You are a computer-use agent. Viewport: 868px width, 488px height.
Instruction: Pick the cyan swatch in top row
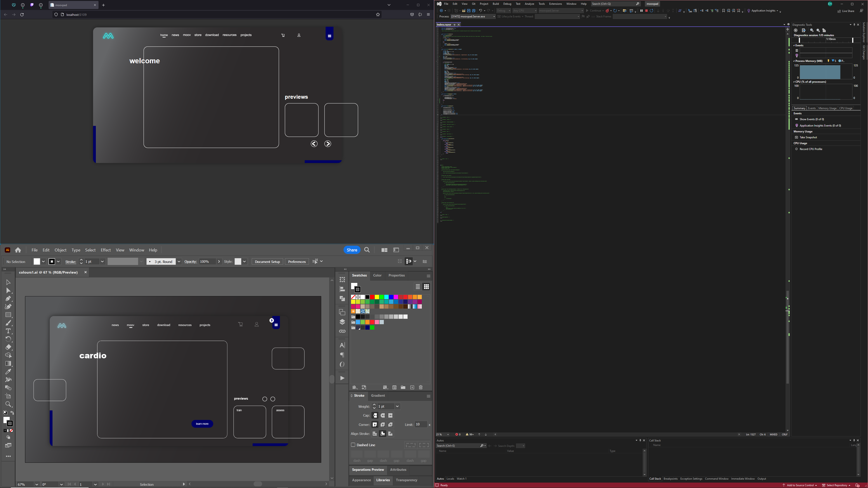[386, 297]
